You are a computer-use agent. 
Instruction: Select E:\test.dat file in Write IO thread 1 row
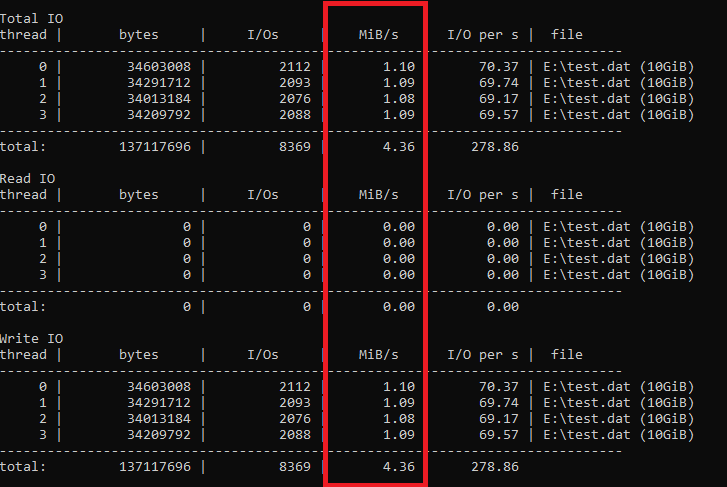pyautogui.click(x=619, y=403)
